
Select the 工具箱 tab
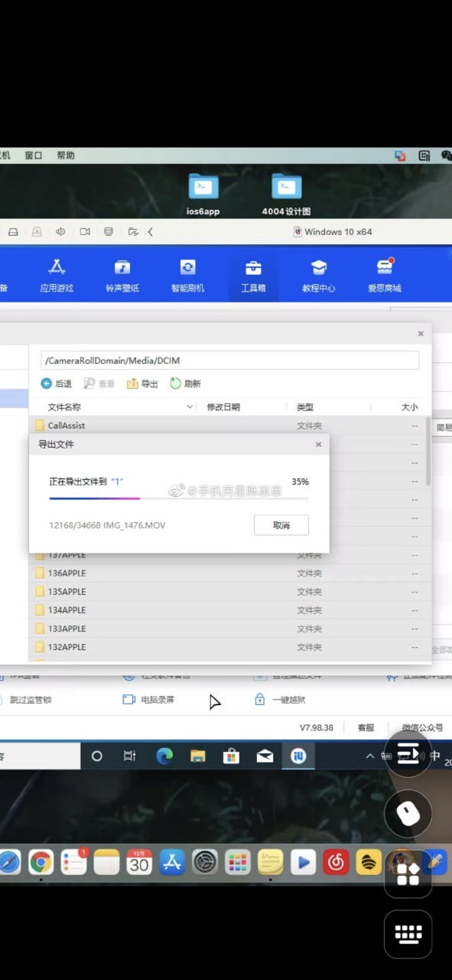point(253,276)
